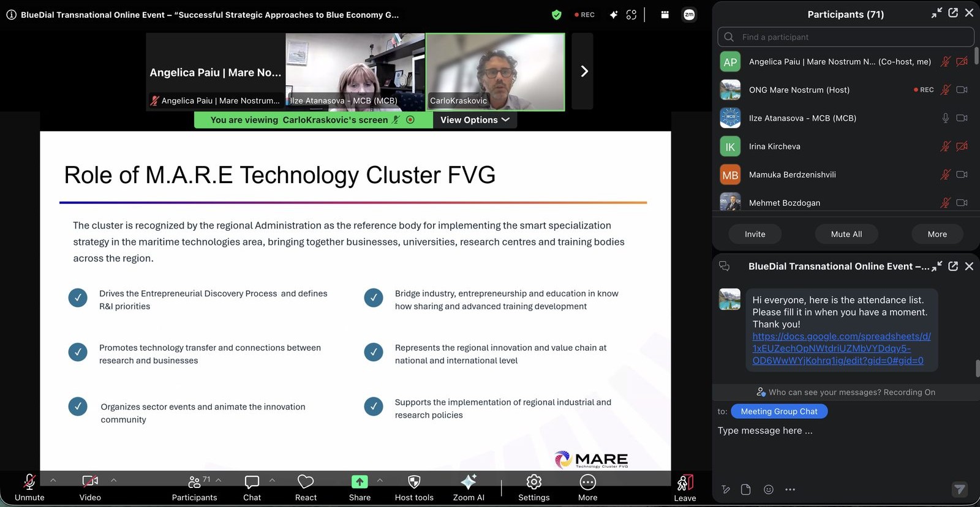The width and height of the screenshot is (980, 507).
Task: Select Mehmet Bozdogan in participants list
Action: pyautogui.click(x=846, y=203)
